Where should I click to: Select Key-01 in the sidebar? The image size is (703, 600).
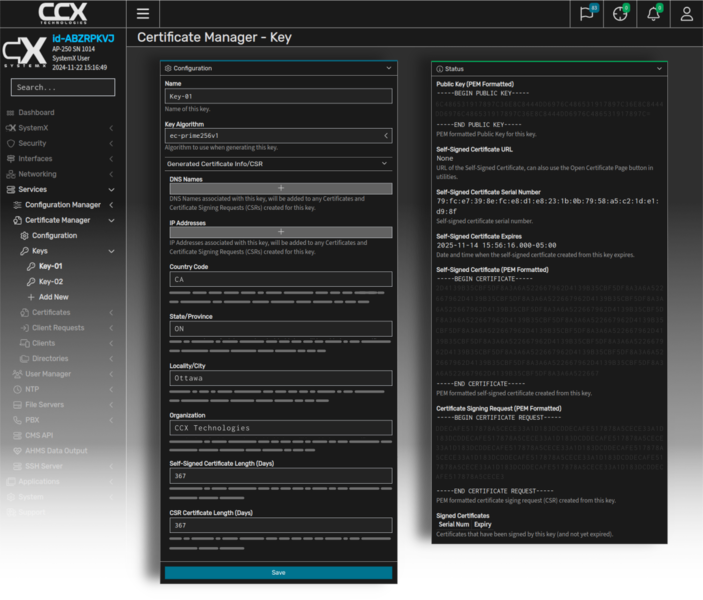[50, 266]
